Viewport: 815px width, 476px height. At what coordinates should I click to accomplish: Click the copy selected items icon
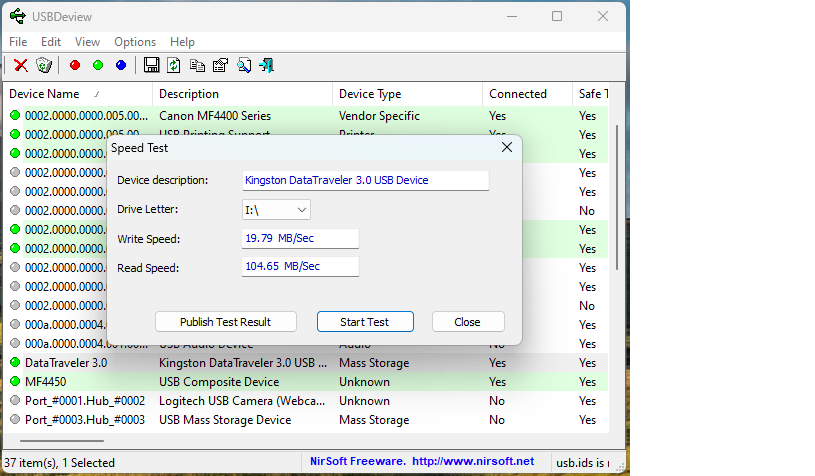[x=197, y=65]
